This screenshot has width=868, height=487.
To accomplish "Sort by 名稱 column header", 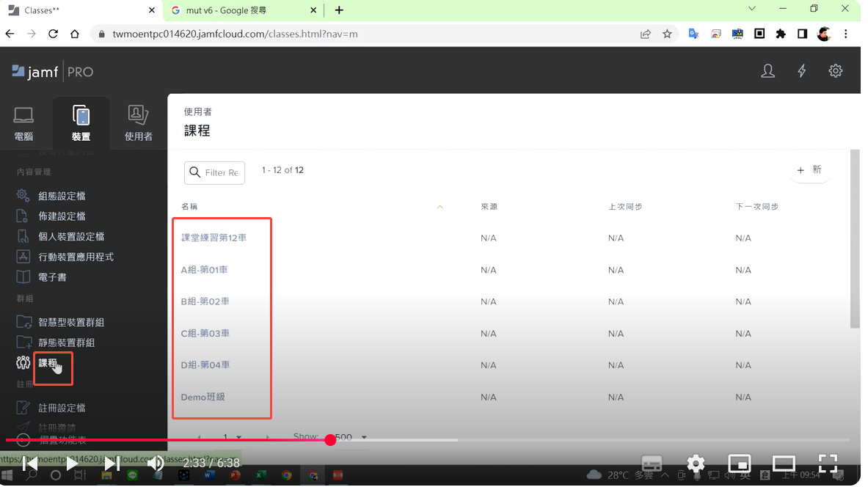I will coord(189,206).
